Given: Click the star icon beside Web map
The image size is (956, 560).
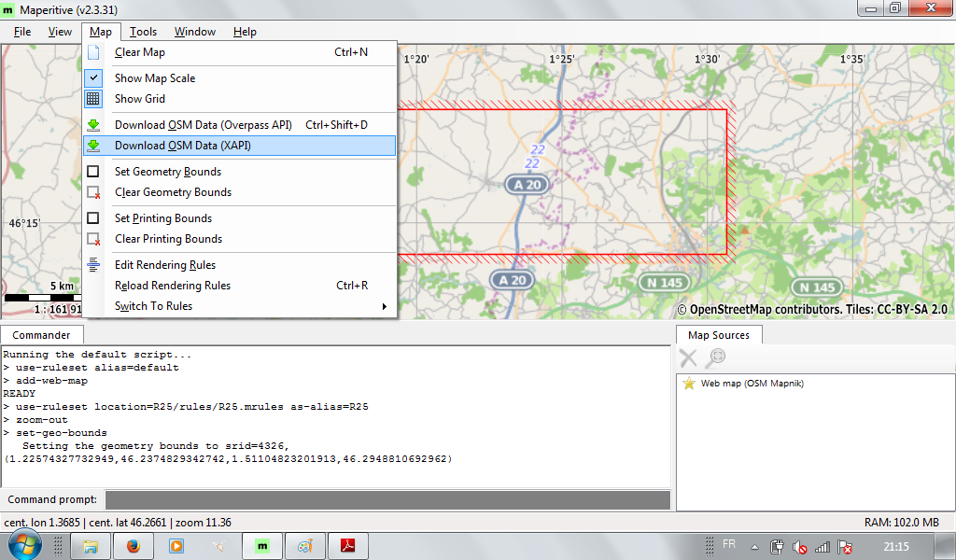Looking at the screenshot, I should (689, 384).
